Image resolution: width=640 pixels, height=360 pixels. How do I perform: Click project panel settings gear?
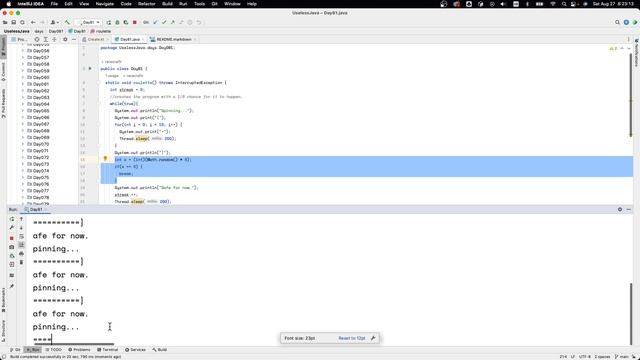(x=65, y=39)
